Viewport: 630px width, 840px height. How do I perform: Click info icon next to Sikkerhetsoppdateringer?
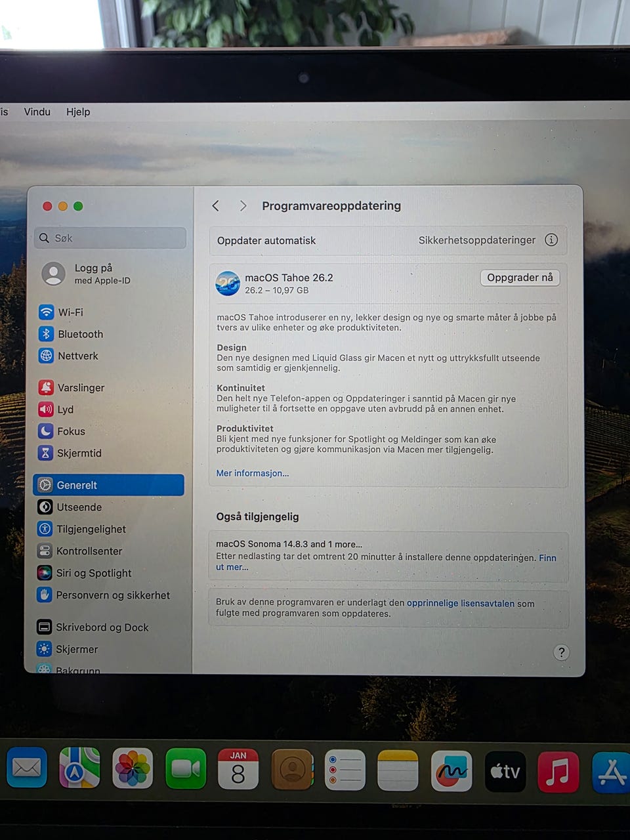[x=551, y=240]
